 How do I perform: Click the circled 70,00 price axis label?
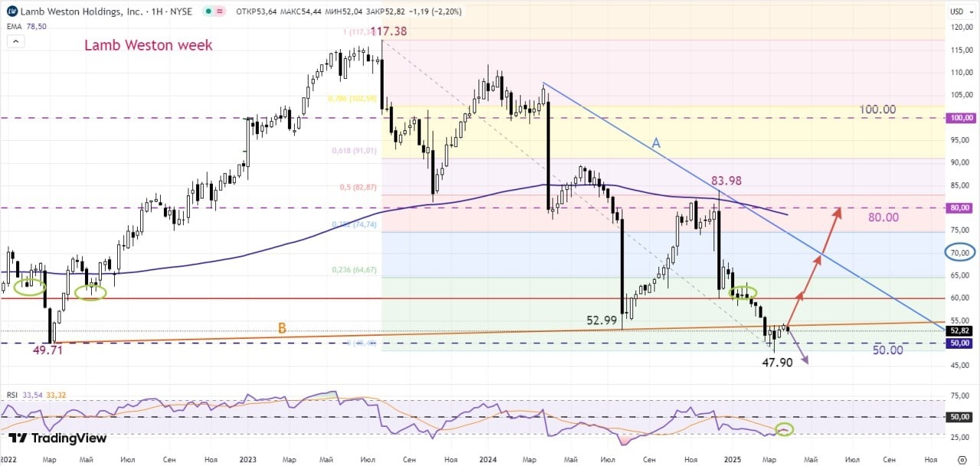[x=961, y=252]
